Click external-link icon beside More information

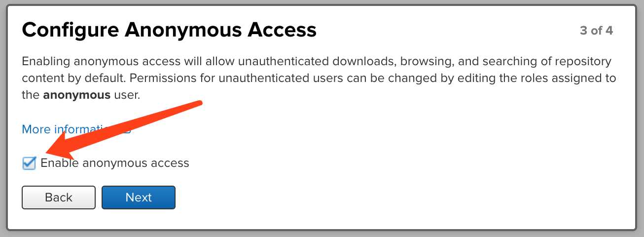click(x=126, y=130)
